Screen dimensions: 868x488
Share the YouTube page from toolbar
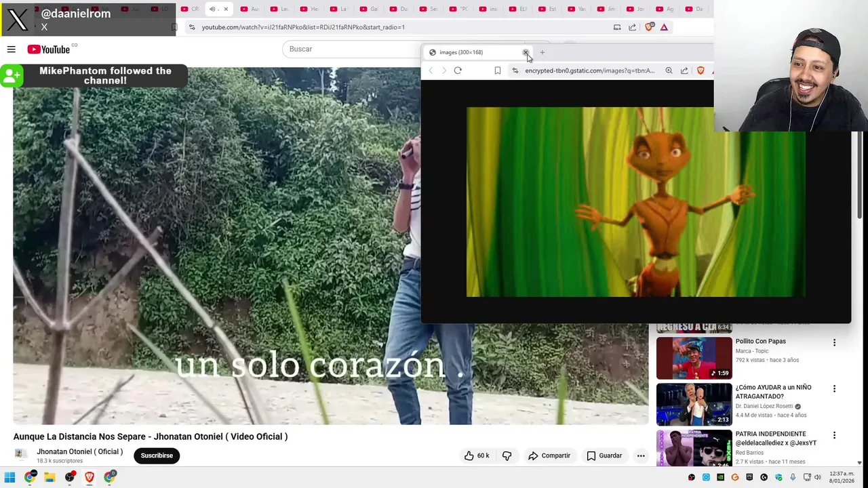633,27
